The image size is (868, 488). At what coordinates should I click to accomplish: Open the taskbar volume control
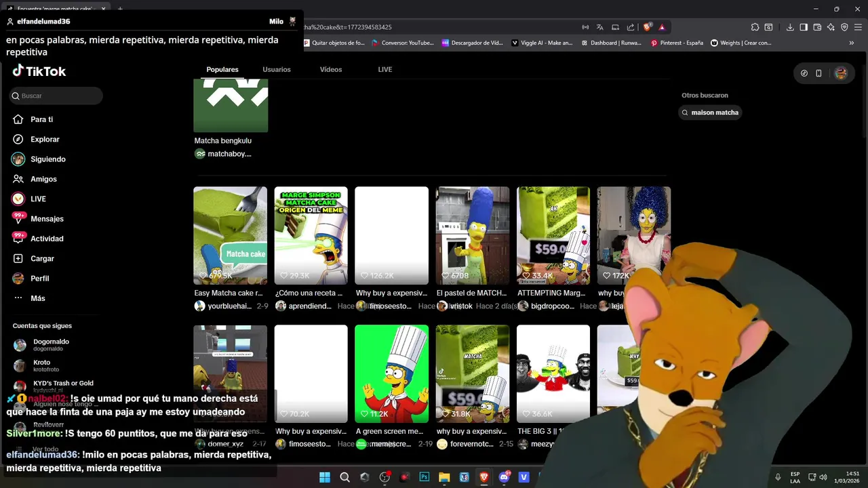click(823, 477)
